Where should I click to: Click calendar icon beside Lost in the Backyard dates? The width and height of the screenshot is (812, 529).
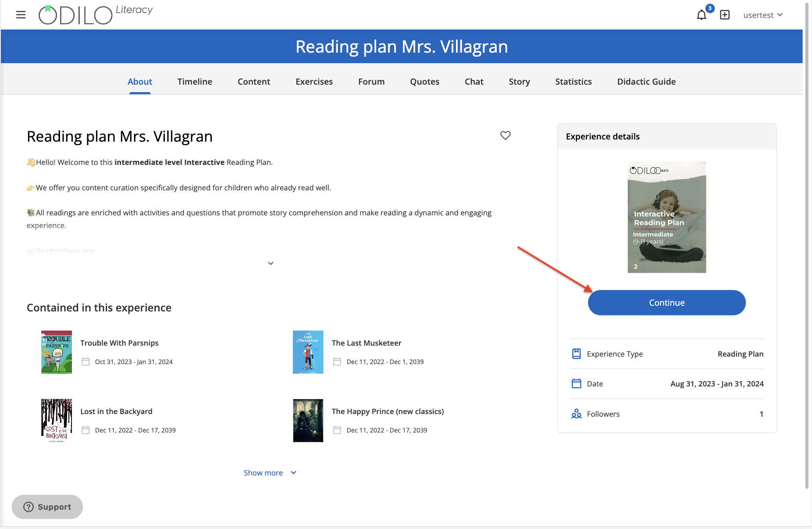point(85,430)
